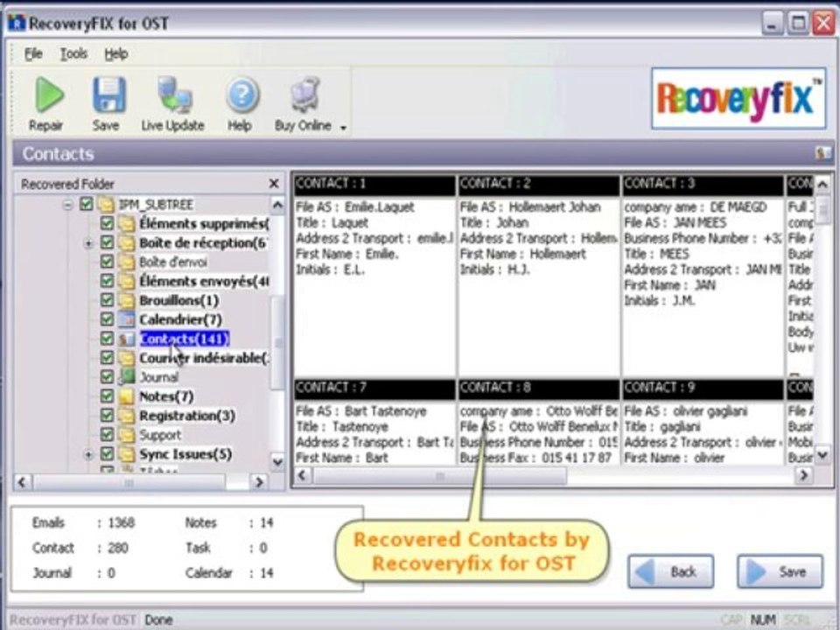Click the CONTACT : 2 card header

[538, 185]
